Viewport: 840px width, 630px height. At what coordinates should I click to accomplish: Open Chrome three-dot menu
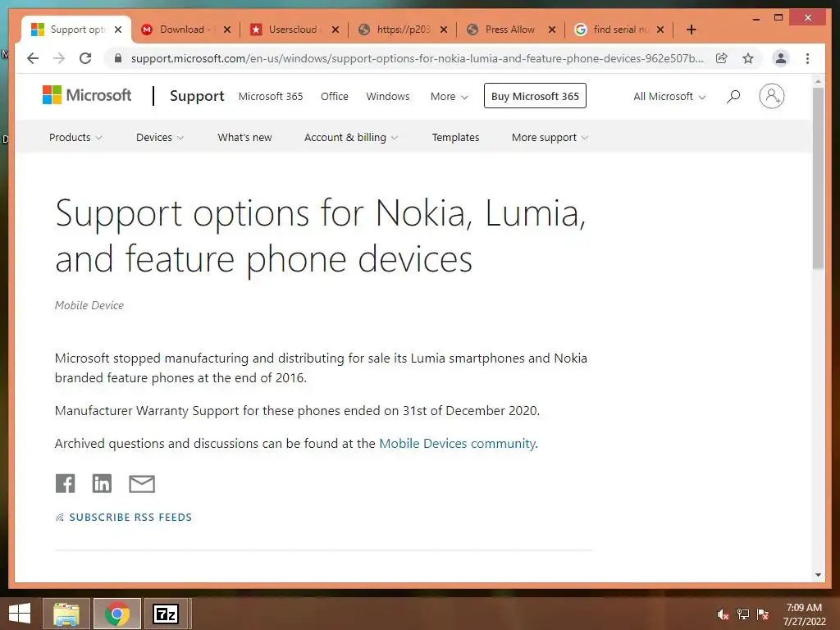(807, 58)
